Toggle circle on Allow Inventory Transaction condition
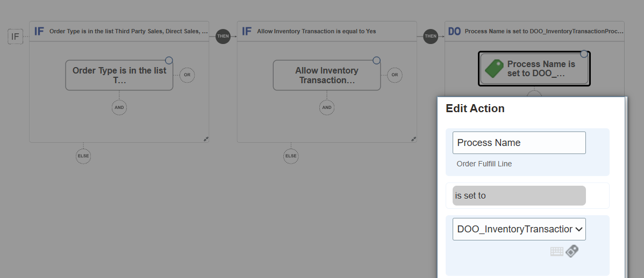The height and width of the screenshot is (278, 644). (x=376, y=60)
